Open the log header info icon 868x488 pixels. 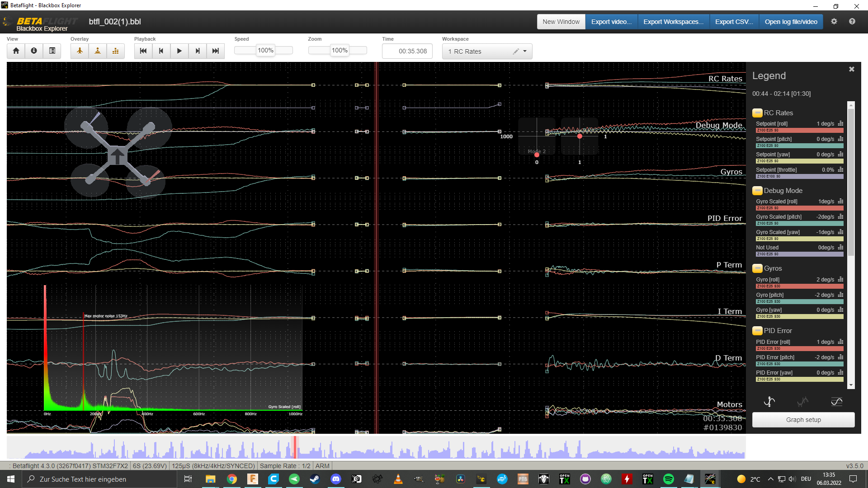(x=34, y=51)
